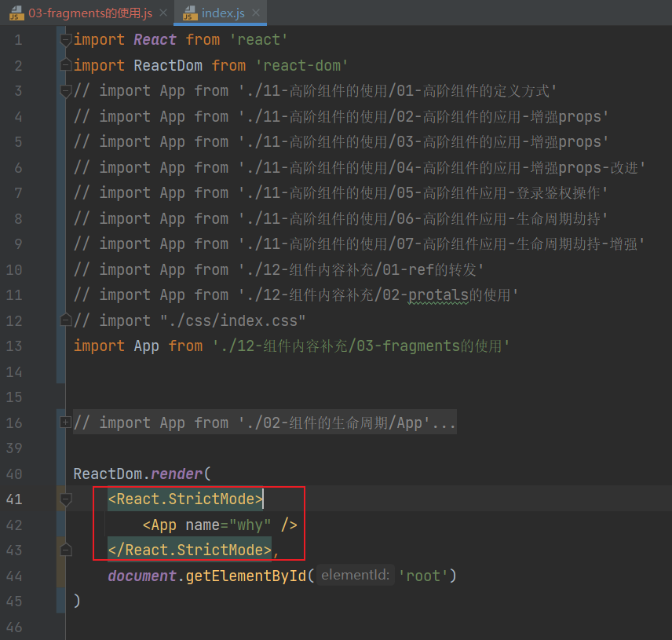Click the italic document keyword on line 44
The height and width of the screenshot is (640, 672).
(142, 576)
